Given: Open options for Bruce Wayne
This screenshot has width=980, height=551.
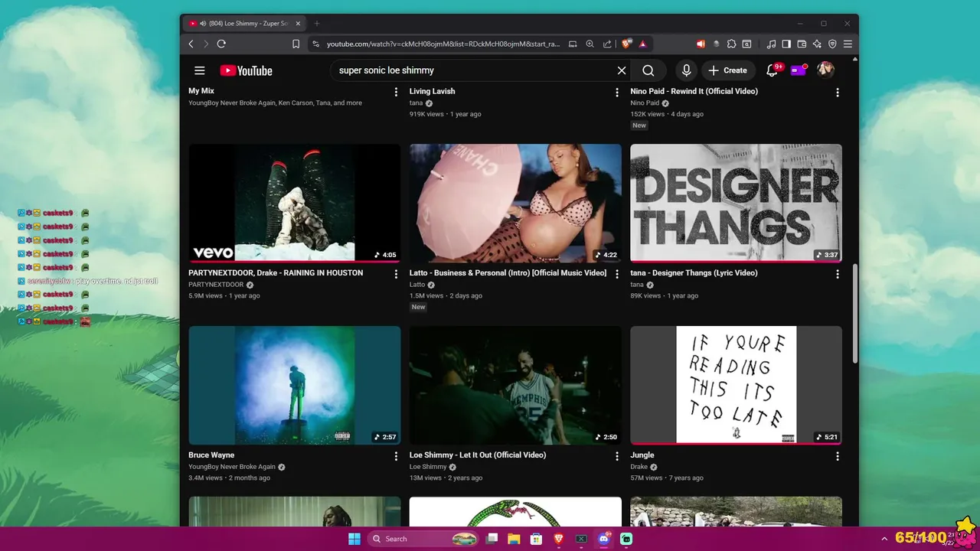Looking at the screenshot, I should coord(396,456).
